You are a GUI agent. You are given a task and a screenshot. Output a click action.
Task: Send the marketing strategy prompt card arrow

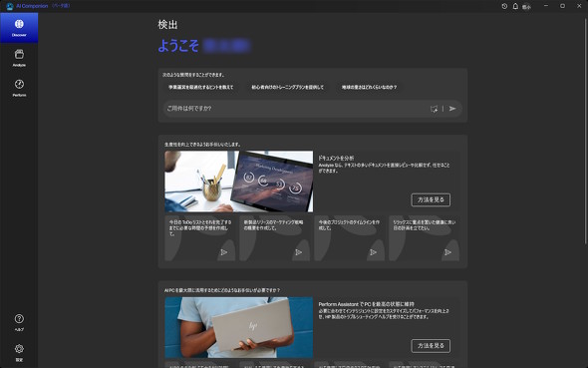(299, 252)
